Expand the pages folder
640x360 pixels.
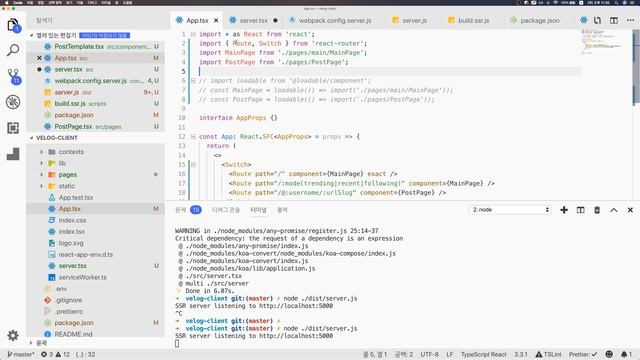click(42, 175)
